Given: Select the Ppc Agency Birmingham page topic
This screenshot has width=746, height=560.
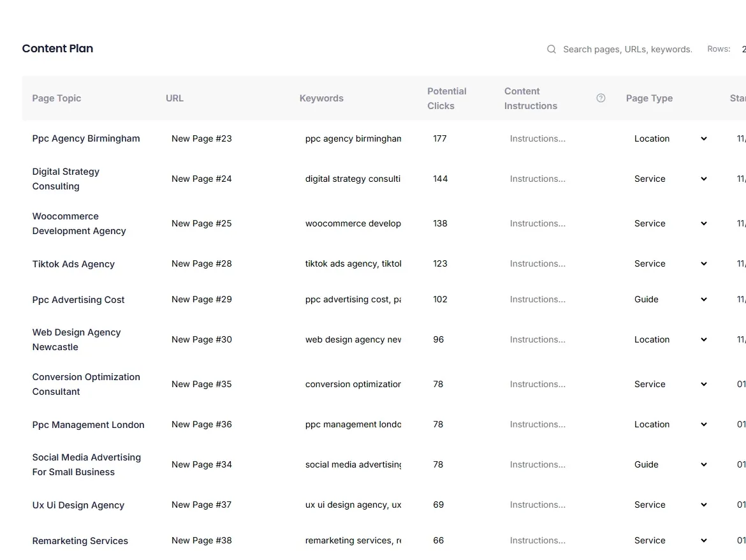Looking at the screenshot, I should [x=86, y=138].
